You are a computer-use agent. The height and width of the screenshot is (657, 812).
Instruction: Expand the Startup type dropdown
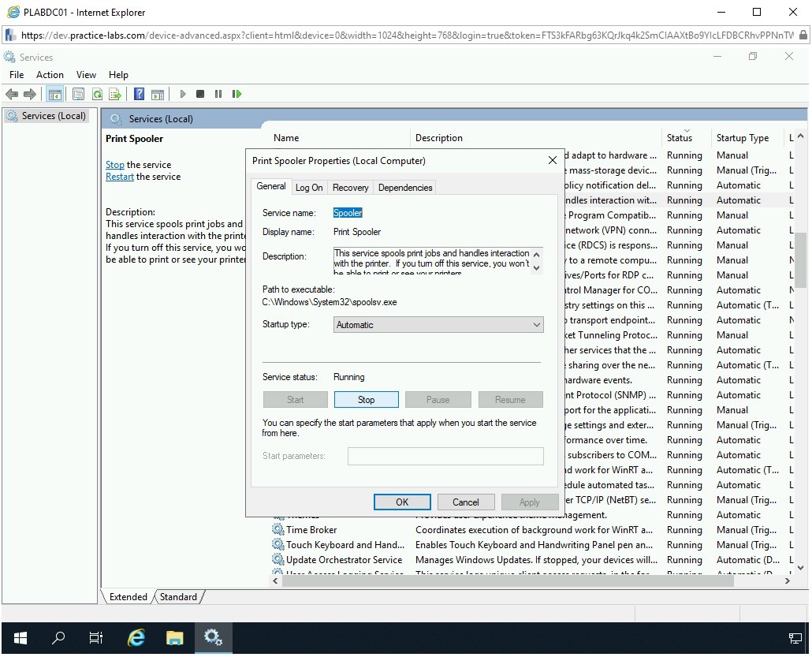click(536, 325)
